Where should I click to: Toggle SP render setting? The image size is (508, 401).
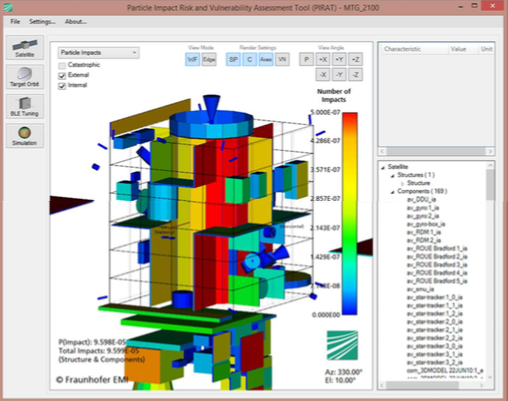tap(233, 60)
